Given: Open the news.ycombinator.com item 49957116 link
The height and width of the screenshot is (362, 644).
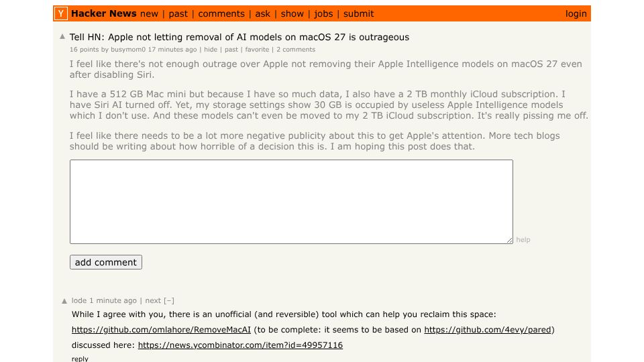Looking at the screenshot, I should tap(240, 345).
